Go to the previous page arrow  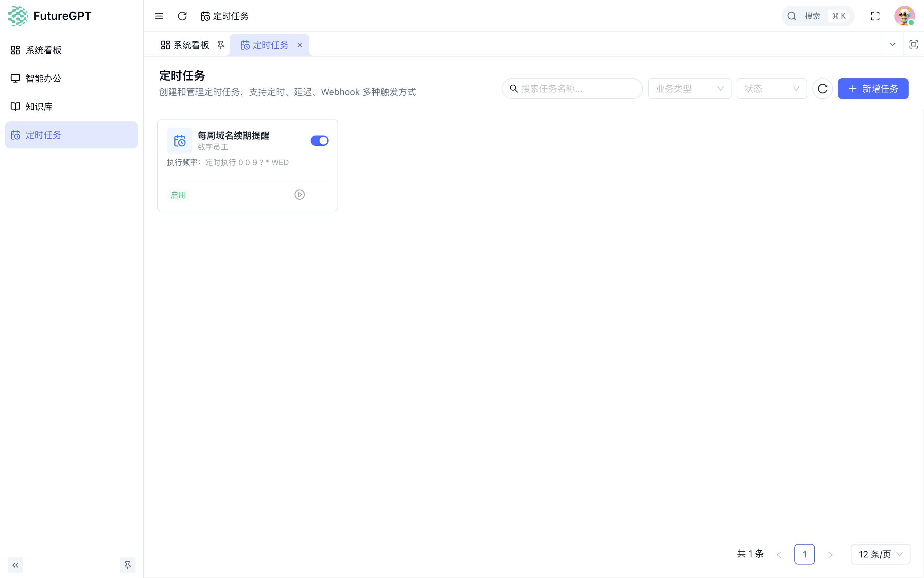click(x=779, y=554)
